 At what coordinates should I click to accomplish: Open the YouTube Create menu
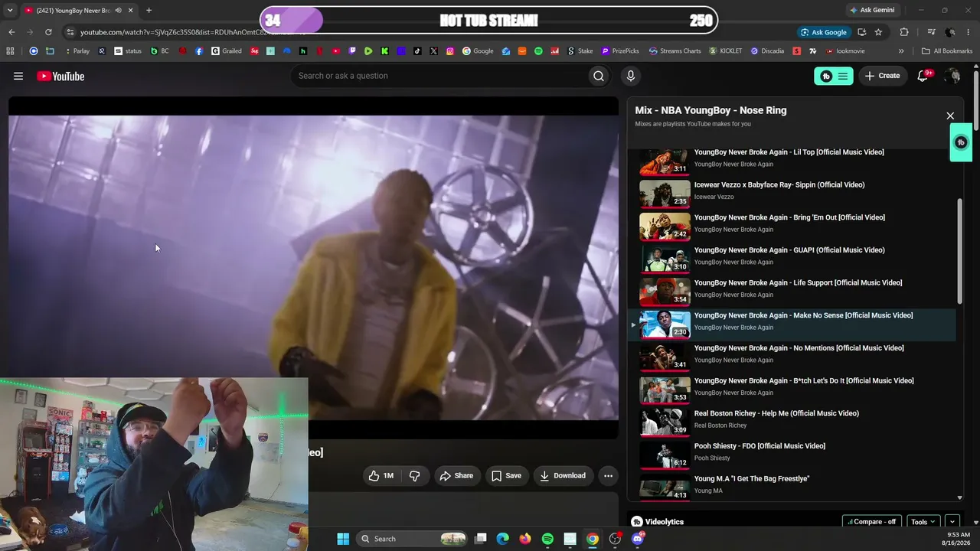883,76
